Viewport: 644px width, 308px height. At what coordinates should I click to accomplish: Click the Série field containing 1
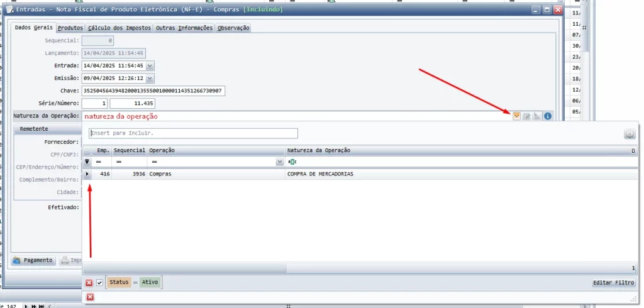pos(96,104)
